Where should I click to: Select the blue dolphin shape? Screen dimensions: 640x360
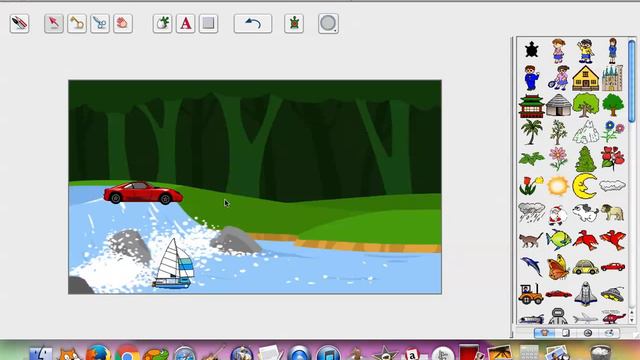[x=531, y=267]
